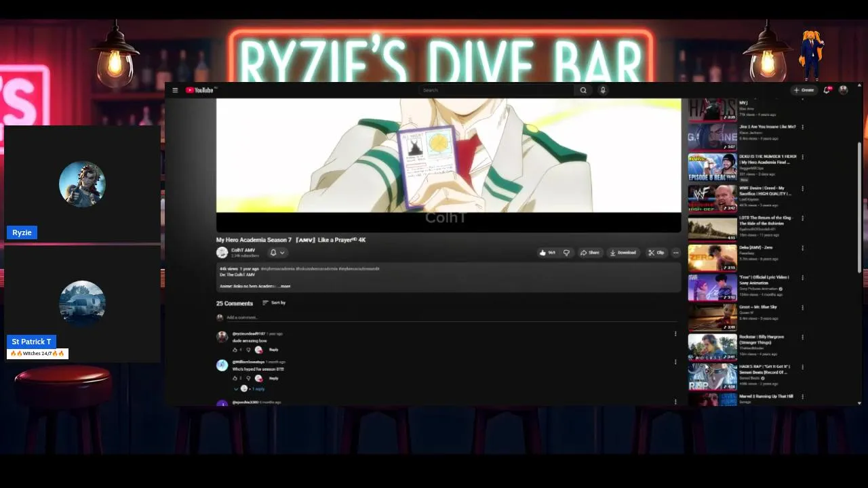Open the Sort by comments dropdown
Viewport: 868px width, 488px height.
pos(274,303)
